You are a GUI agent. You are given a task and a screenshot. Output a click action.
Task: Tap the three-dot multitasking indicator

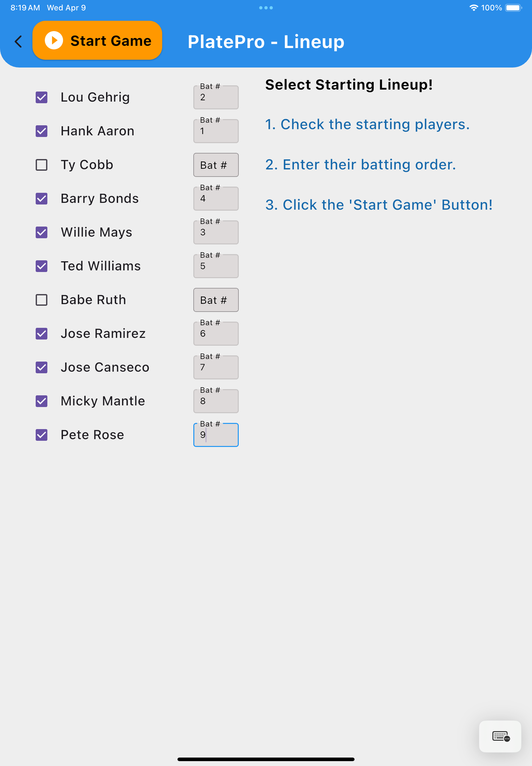pos(266,7)
